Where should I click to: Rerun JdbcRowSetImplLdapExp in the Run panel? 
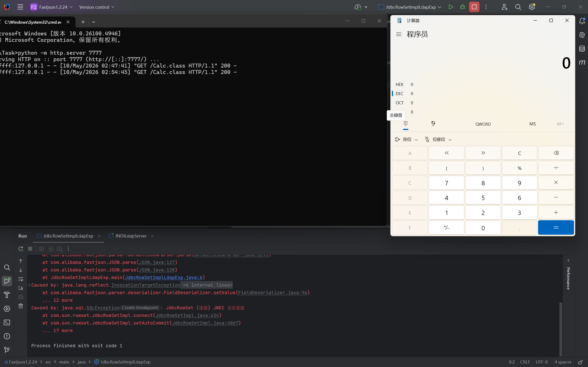click(21, 249)
